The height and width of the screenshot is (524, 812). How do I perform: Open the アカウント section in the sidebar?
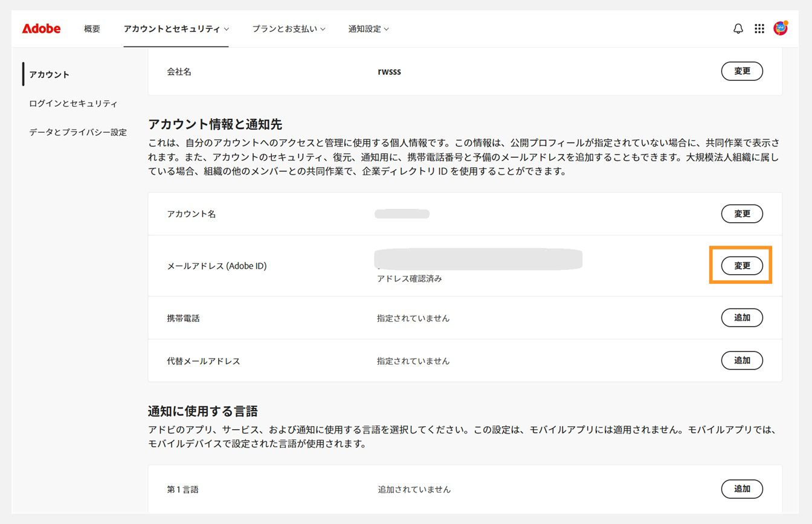pyautogui.click(x=50, y=74)
